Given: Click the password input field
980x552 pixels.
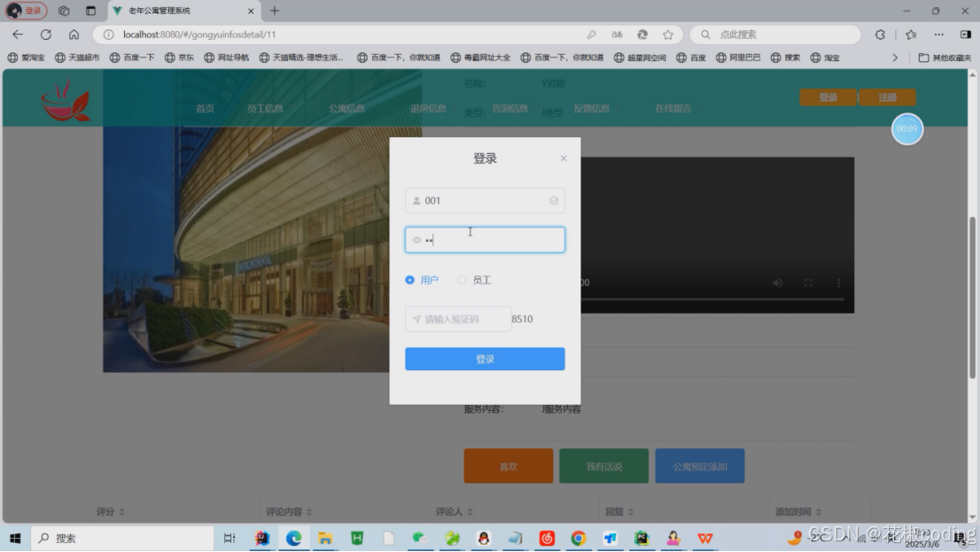Looking at the screenshot, I should click(x=485, y=240).
